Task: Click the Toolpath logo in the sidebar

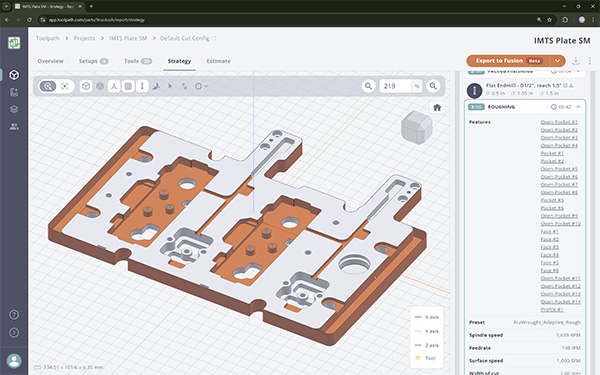Action: click(x=14, y=43)
